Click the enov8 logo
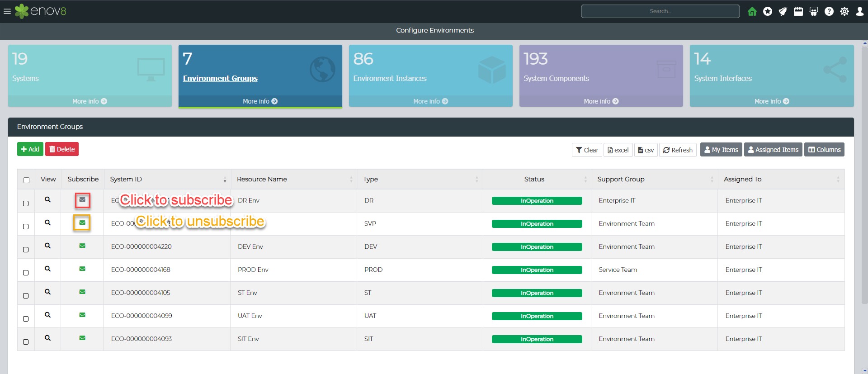 [x=41, y=11]
